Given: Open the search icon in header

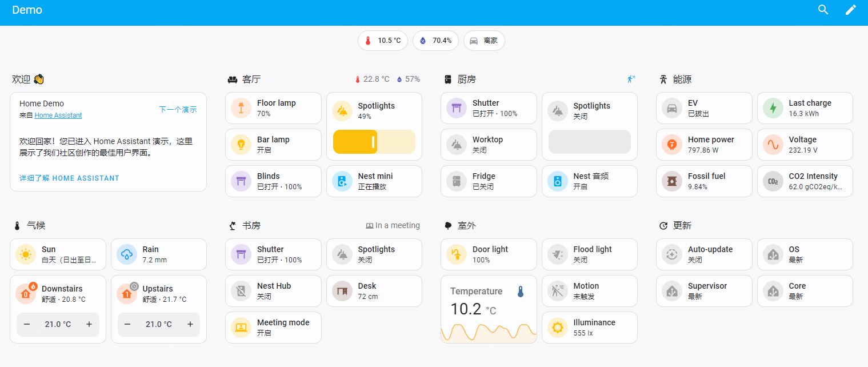Looking at the screenshot, I should [x=823, y=10].
